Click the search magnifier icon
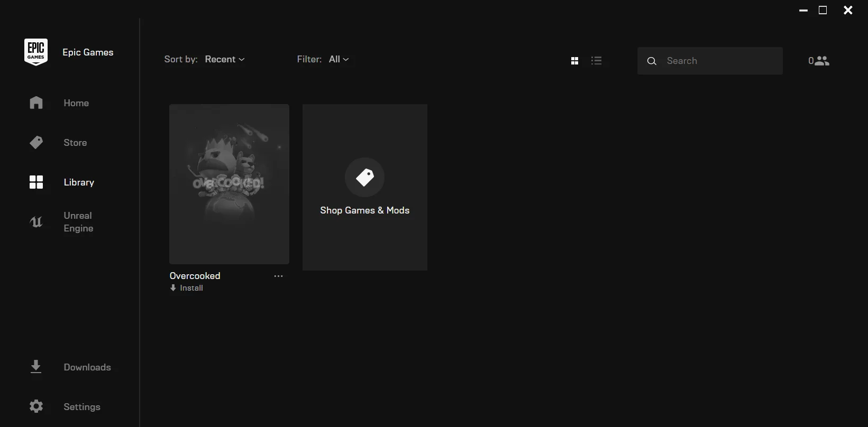This screenshot has width=868, height=427. (652, 61)
